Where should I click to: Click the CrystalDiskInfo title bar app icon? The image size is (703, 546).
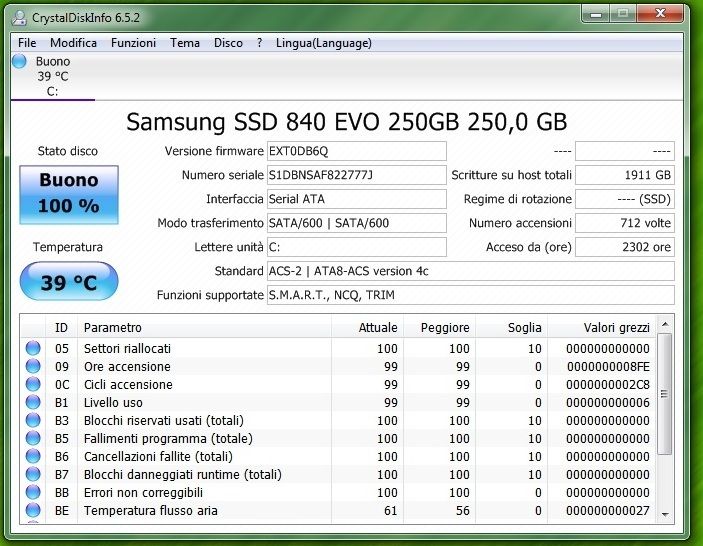coord(19,17)
